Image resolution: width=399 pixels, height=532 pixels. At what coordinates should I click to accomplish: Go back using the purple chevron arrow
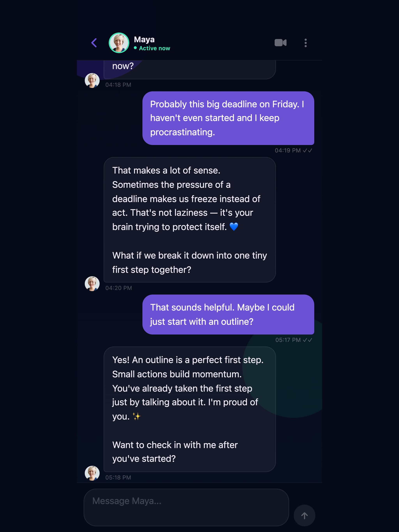pos(94,43)
